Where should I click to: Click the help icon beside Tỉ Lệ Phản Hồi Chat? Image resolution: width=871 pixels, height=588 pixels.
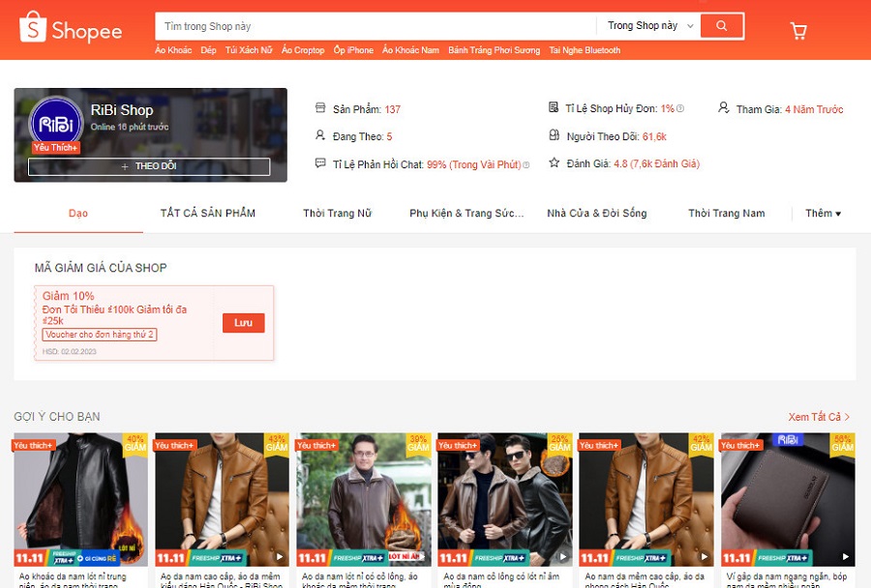point(526,165)
